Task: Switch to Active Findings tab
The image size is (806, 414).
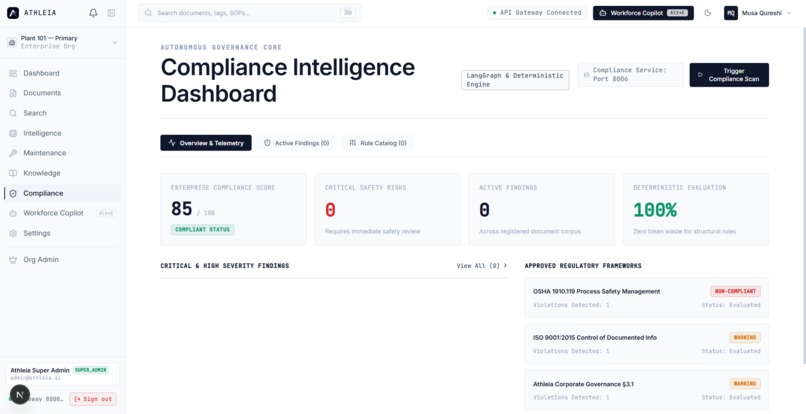Action: point(297,143)
